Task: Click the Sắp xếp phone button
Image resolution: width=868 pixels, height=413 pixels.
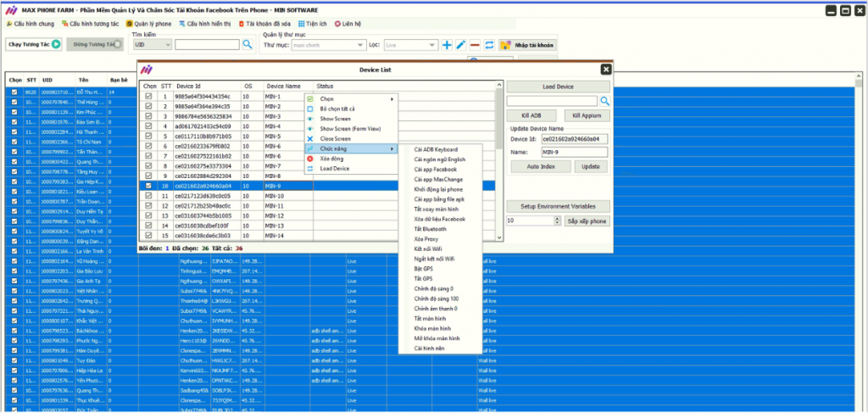Action: (x=587, y=220)
